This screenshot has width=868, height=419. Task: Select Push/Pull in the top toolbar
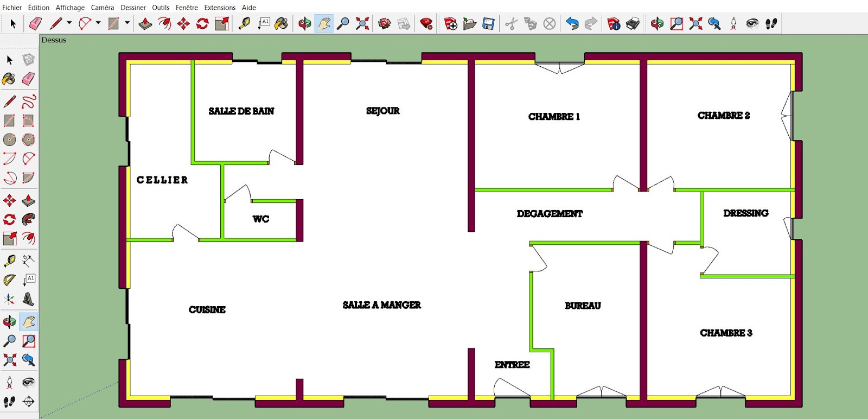tap(145, 23)
